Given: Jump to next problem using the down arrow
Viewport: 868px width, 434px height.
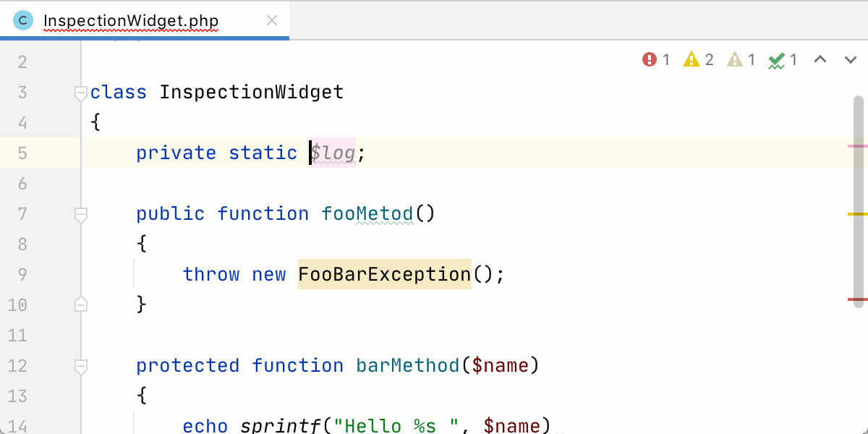Looking at the screenshot, I should tap(850, 59).
